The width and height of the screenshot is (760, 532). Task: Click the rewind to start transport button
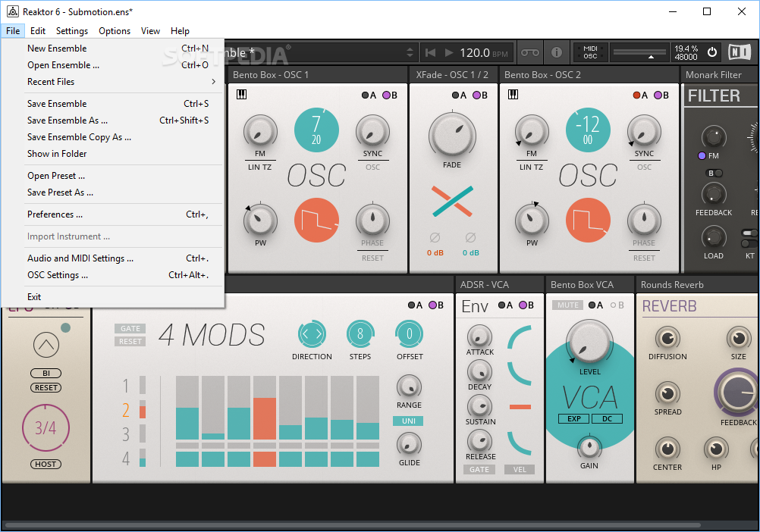430,52
